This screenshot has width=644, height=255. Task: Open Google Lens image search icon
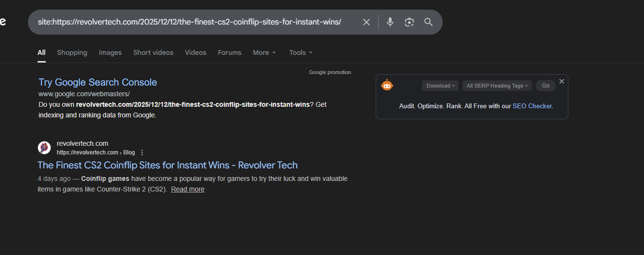(x=409, y=22)
